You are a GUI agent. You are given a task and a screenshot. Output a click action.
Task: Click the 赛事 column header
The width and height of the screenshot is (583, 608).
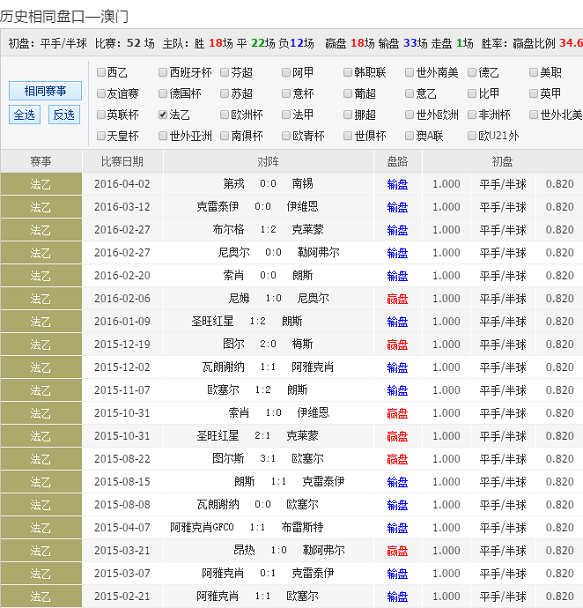41,161
